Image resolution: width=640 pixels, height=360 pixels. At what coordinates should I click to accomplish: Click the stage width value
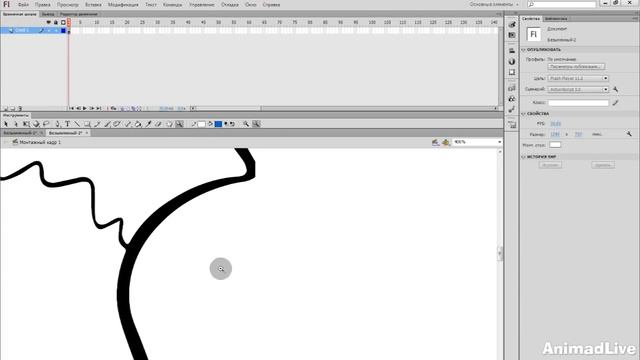click(x=555, y=134)
